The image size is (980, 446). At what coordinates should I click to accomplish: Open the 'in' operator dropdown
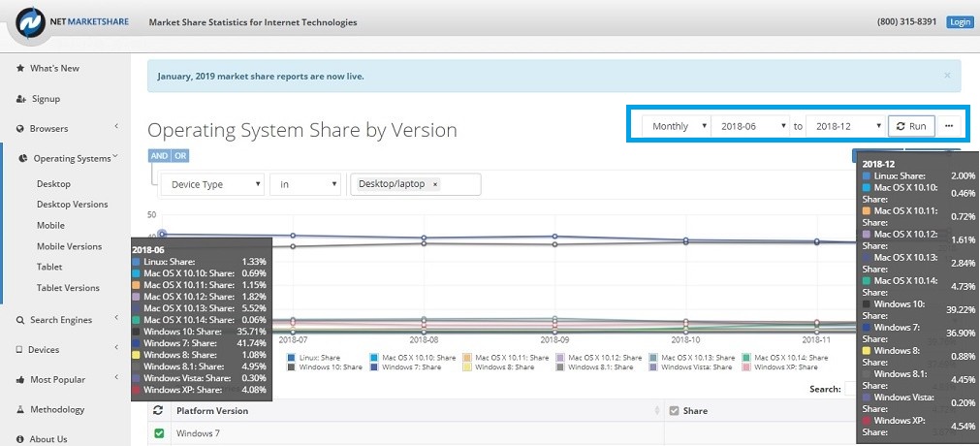(305, 184)
